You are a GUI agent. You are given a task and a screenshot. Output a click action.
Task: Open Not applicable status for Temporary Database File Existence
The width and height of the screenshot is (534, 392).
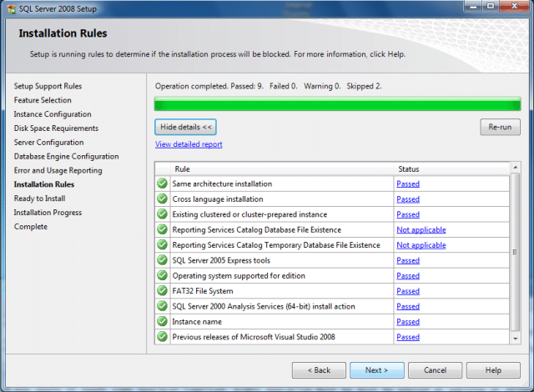coord(421,245)
